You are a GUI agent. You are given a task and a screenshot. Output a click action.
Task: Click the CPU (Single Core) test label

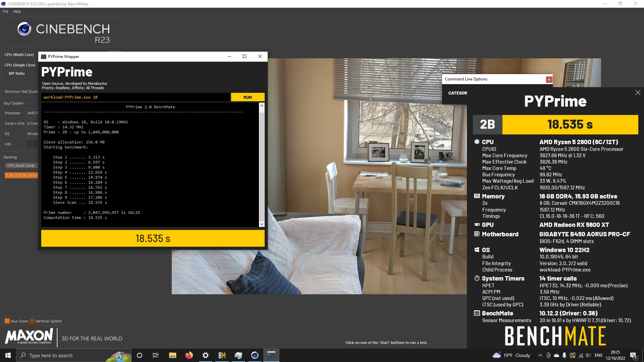tap(20, 65)
